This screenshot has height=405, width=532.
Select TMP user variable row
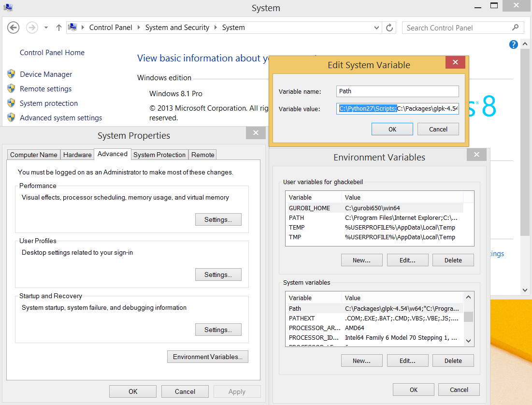pos(374,237)
